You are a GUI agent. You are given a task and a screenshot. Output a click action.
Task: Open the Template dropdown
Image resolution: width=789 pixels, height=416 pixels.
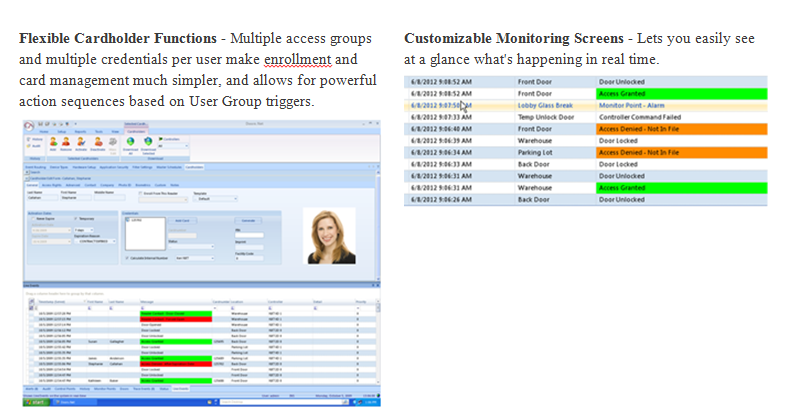click(217, 198)
